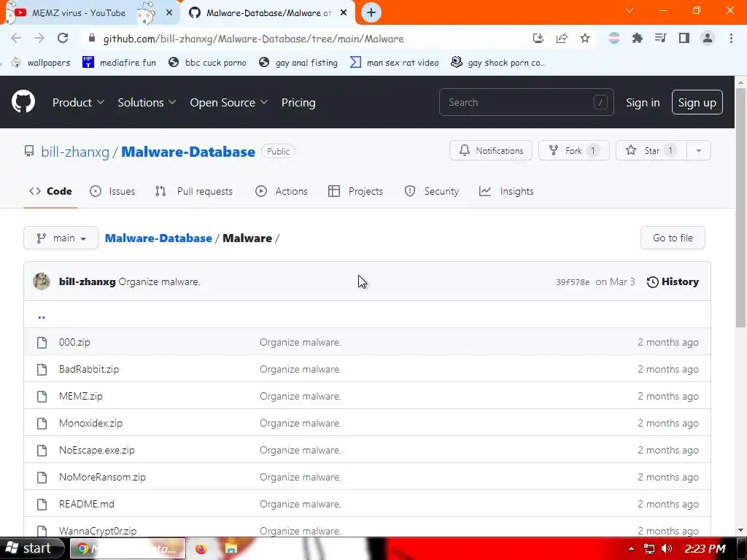
Task: Go up to the parent directory (..)
Action: tap(42, 316)
